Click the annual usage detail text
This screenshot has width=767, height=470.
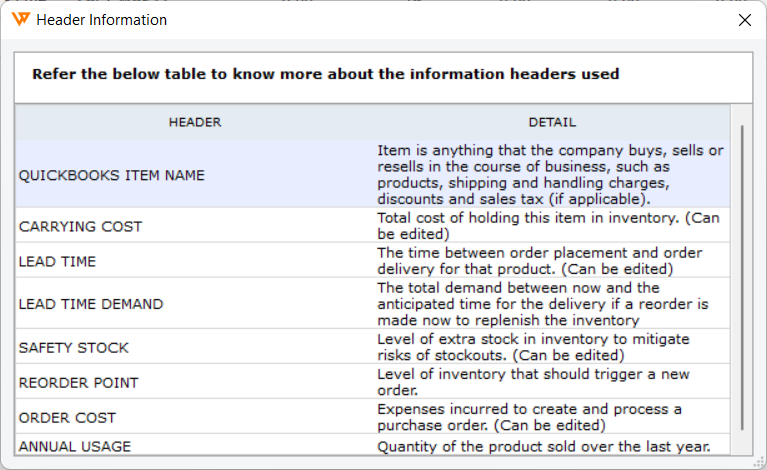click(x=544, y=447)
